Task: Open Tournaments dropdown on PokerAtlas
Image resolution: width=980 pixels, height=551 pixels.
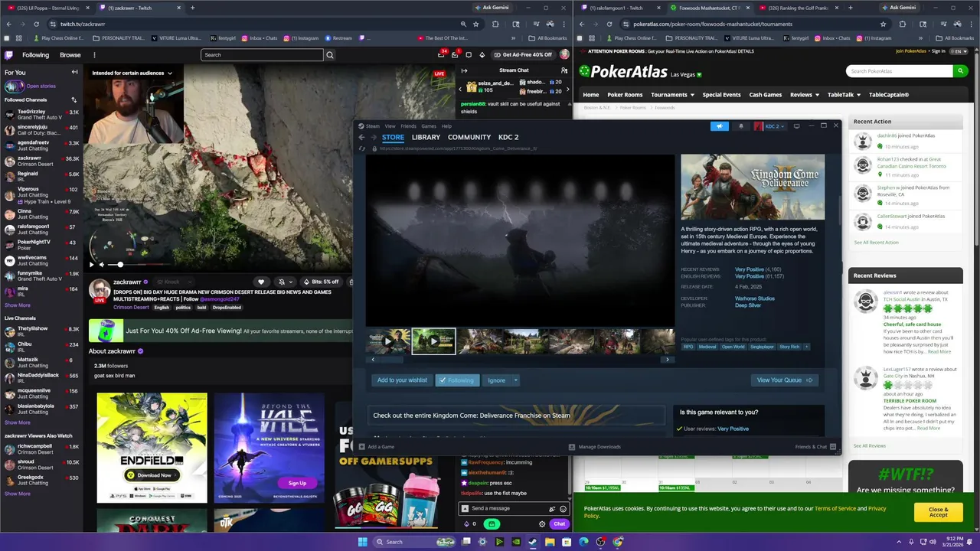Action: [672, 95]
